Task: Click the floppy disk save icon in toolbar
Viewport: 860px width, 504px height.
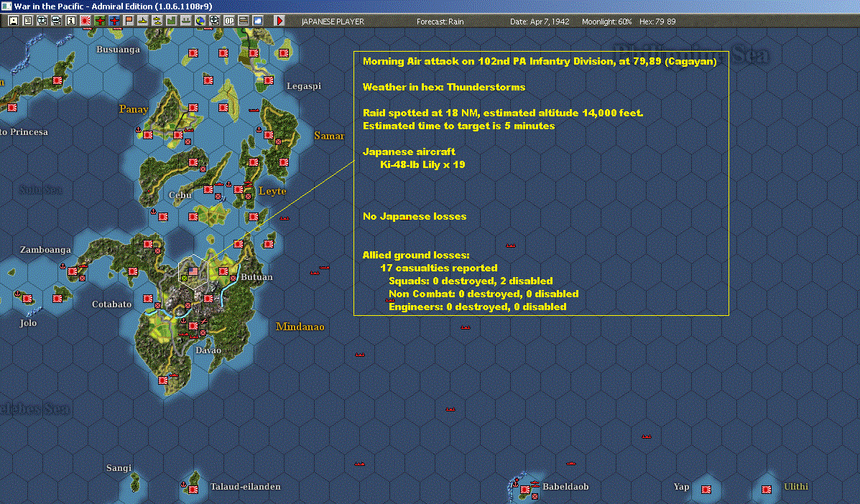Action: [x=14, y=21]
